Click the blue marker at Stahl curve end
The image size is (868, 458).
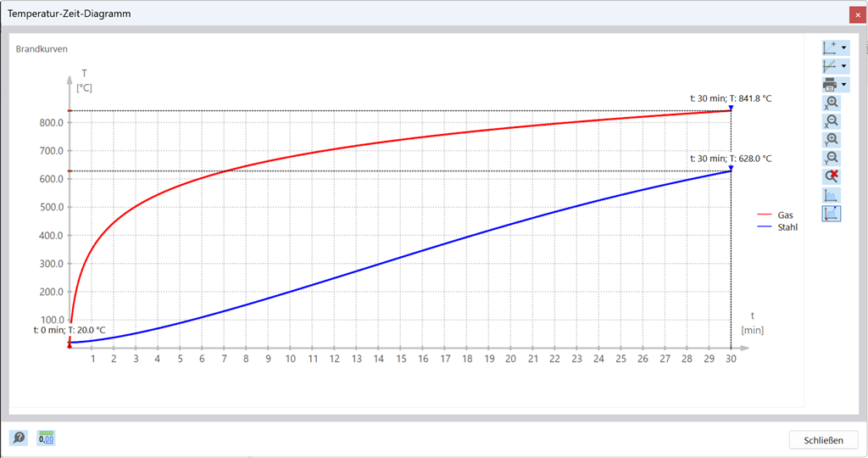tap(731, 168)
